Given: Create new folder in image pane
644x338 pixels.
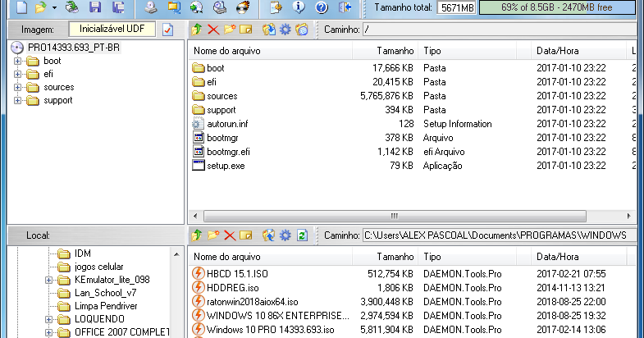Looking at the screenshot, I should [230, 30].
